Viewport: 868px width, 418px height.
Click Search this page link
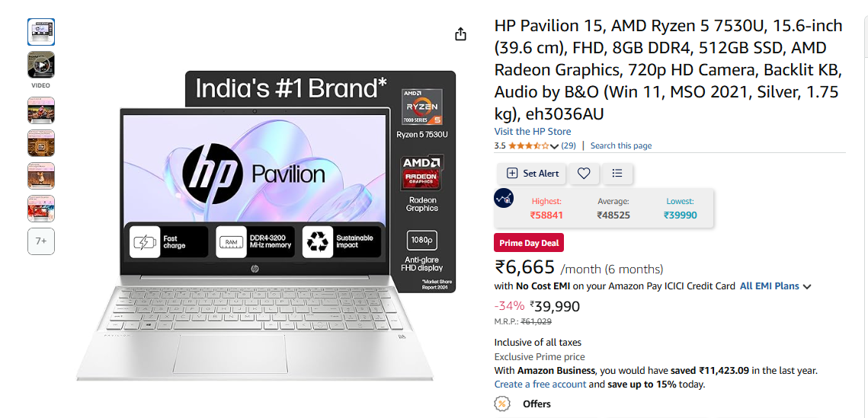(x=621, y=146)
